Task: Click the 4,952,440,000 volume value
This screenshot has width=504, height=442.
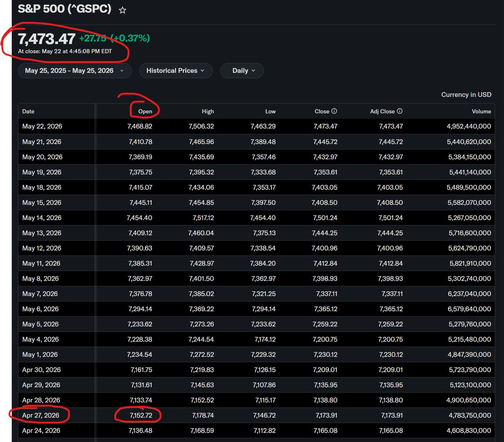Action: [469, 126]
